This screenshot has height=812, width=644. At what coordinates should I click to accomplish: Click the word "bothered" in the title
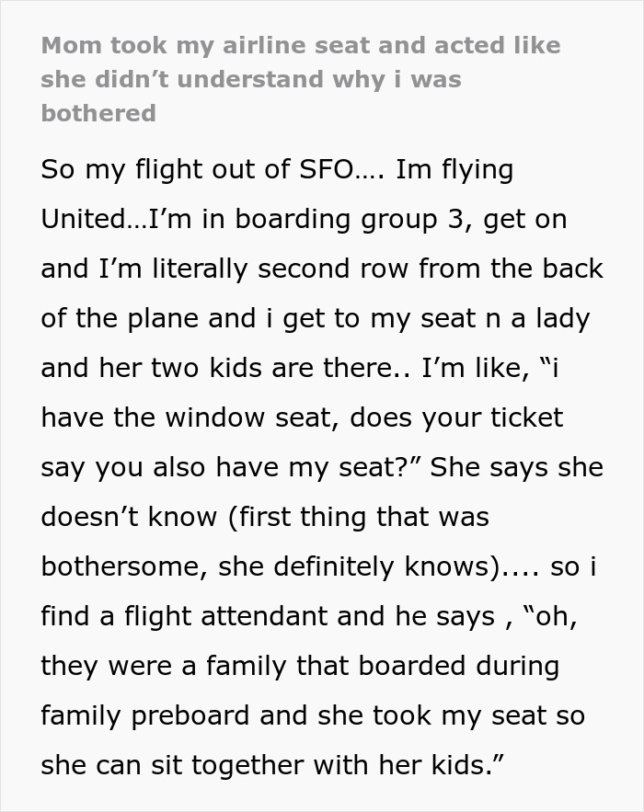[98, 113]
